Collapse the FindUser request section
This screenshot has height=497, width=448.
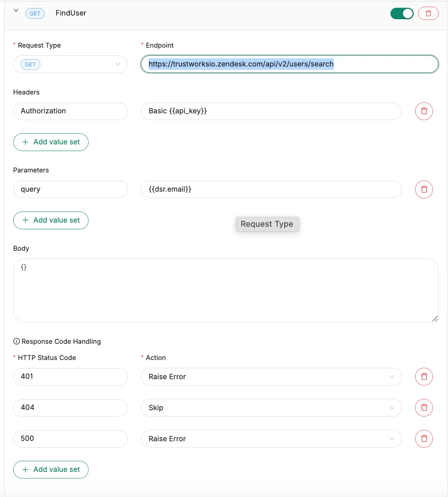(x=16, y=11)
